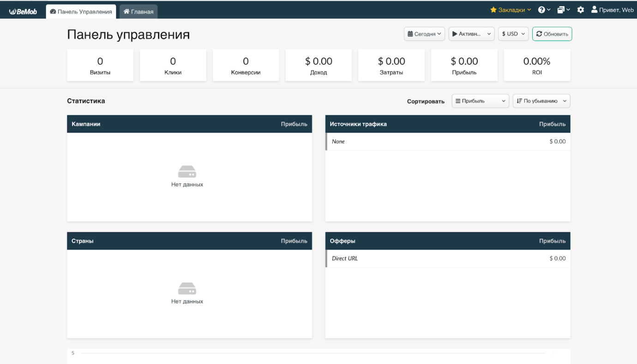Click the Панель управления page title

tap(128, 35)
